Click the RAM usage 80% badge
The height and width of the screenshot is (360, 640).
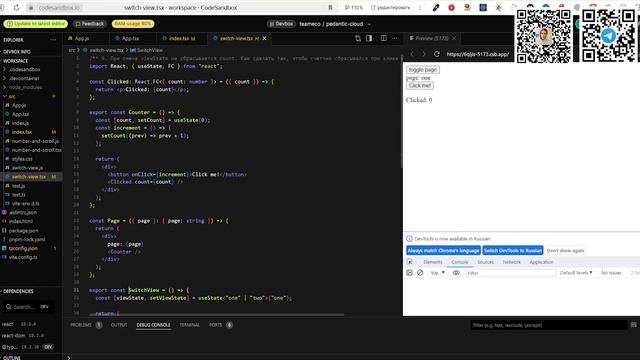(133, 24)
